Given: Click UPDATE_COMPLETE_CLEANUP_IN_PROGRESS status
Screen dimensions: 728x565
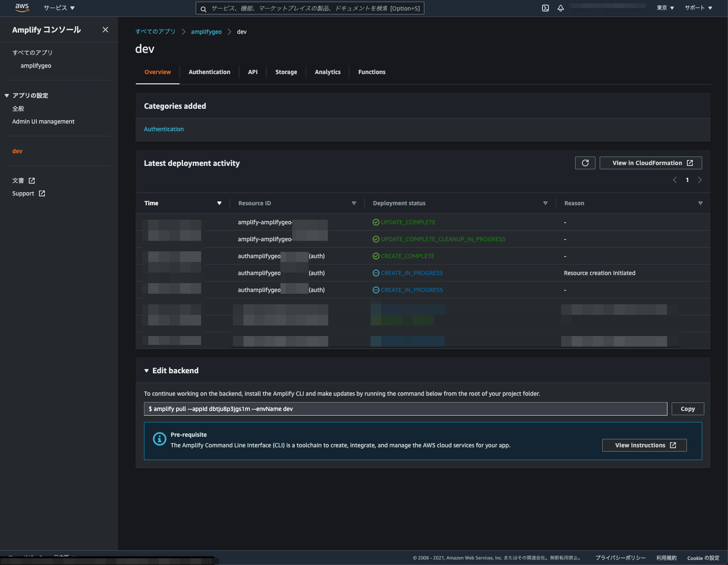Looking at the screenshot, I should click(x=443, y=239).
